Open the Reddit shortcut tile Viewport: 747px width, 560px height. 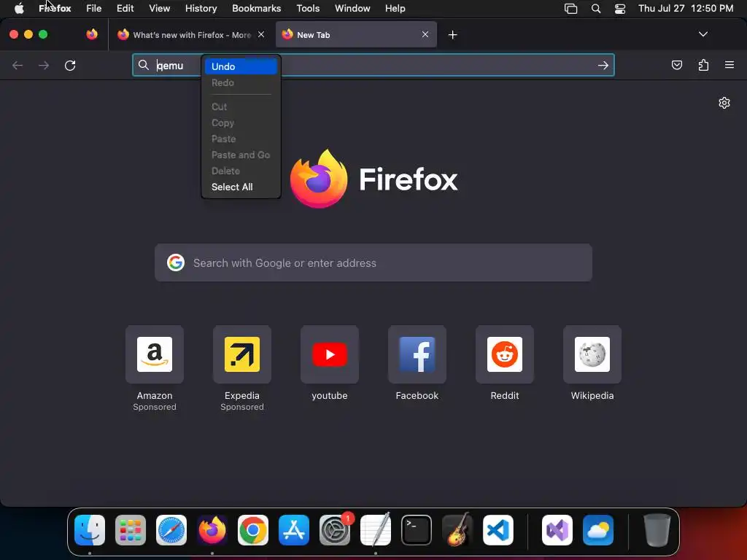[505, 354]
